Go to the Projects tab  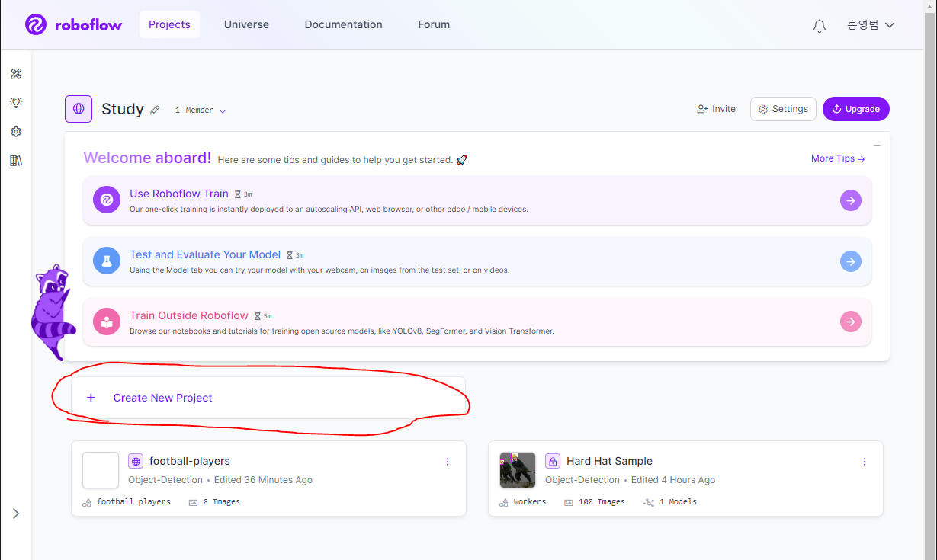tap(169, 24)
